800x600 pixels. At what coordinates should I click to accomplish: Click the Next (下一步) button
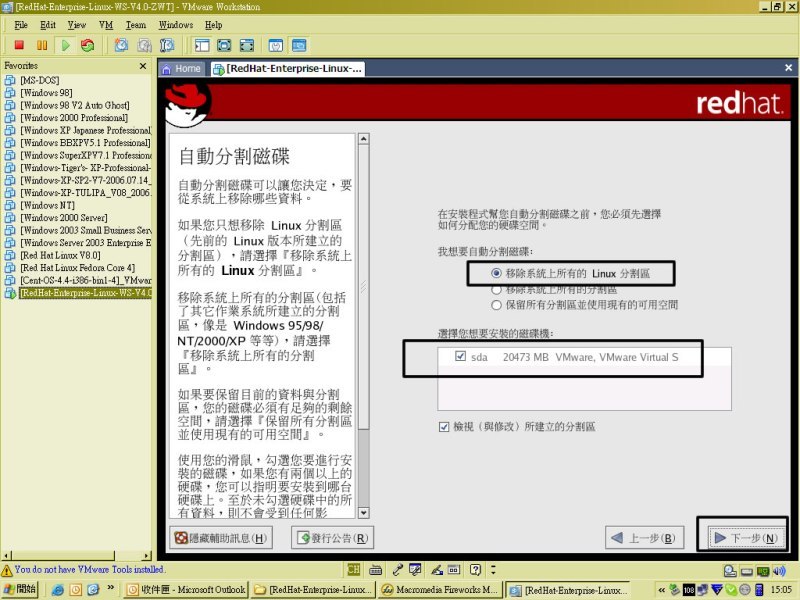point(745,538)
